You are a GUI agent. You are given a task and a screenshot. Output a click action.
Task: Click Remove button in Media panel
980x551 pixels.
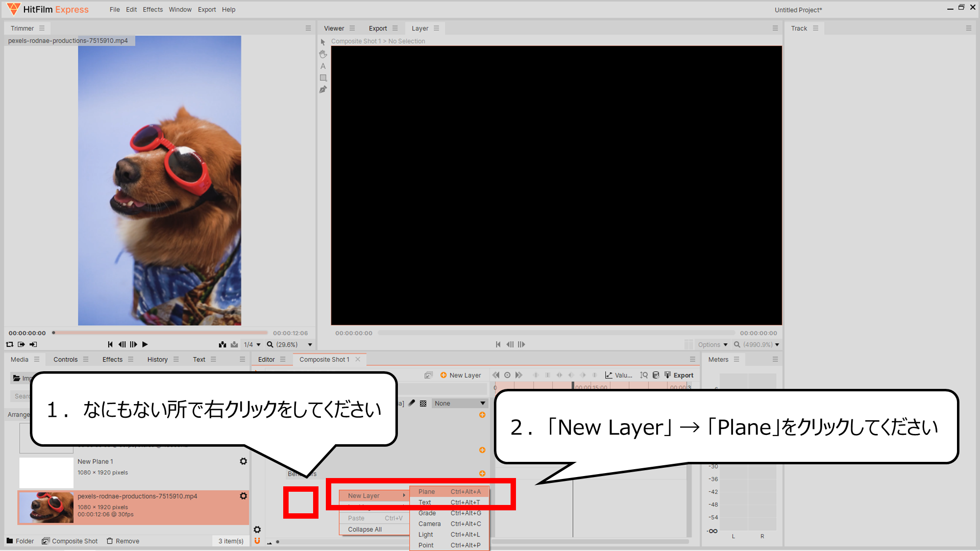pyautogui.click(x=123, y=541)
